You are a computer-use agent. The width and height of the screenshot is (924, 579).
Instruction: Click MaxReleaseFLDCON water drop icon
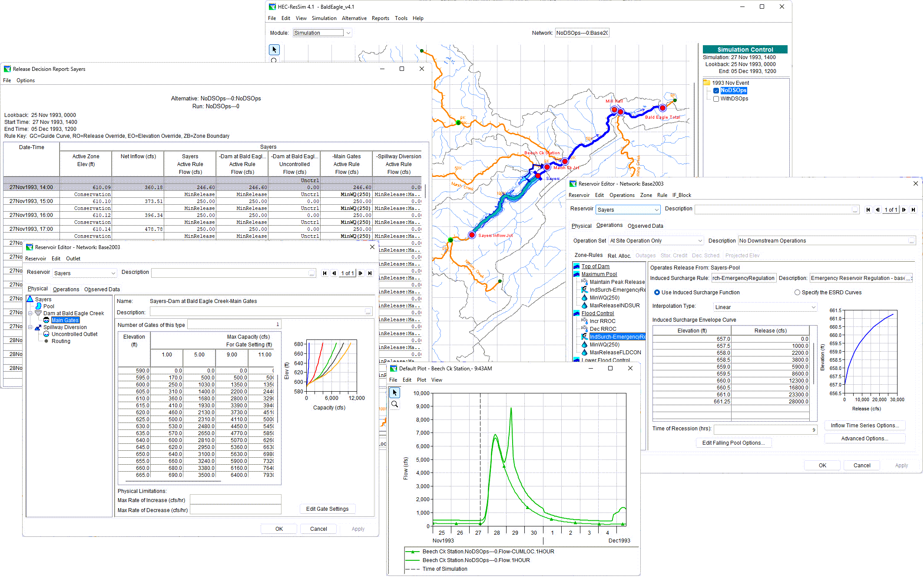584,352
